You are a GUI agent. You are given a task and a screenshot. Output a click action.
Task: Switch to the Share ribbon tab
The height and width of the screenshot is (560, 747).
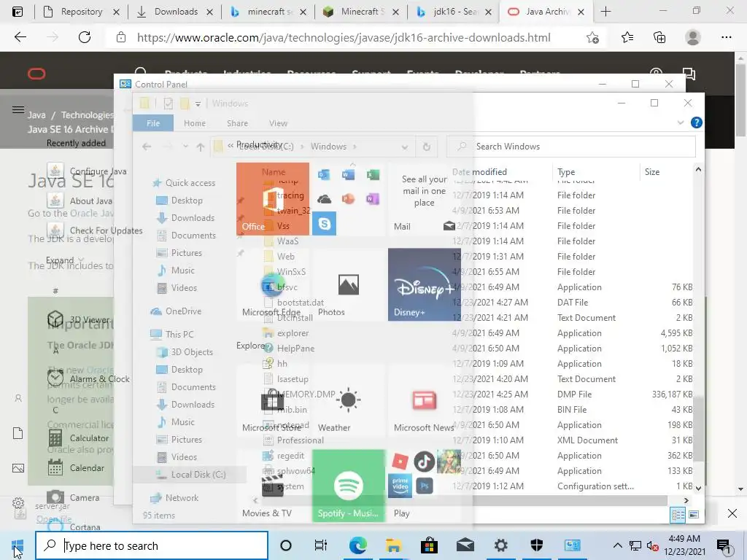237,123
